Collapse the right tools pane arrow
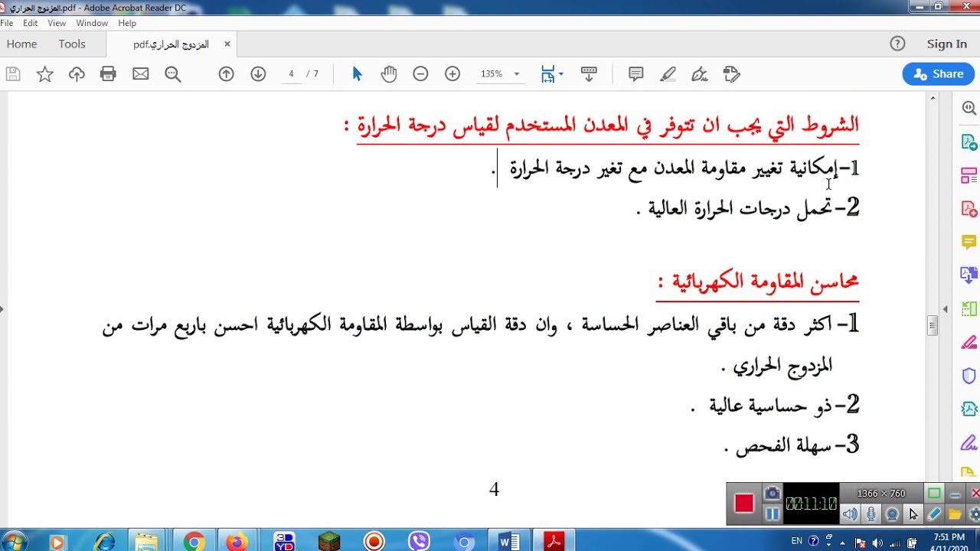This screenshot has width=980, height=551. pos(946,309)
